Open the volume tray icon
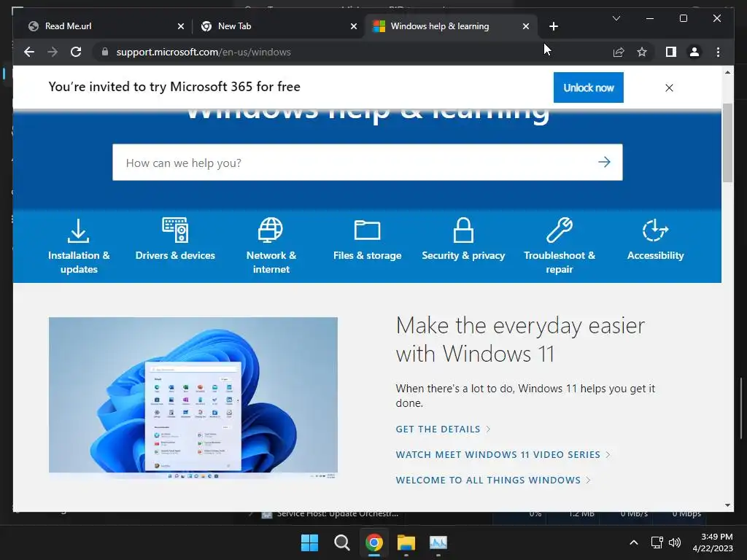 click(675, 542)
